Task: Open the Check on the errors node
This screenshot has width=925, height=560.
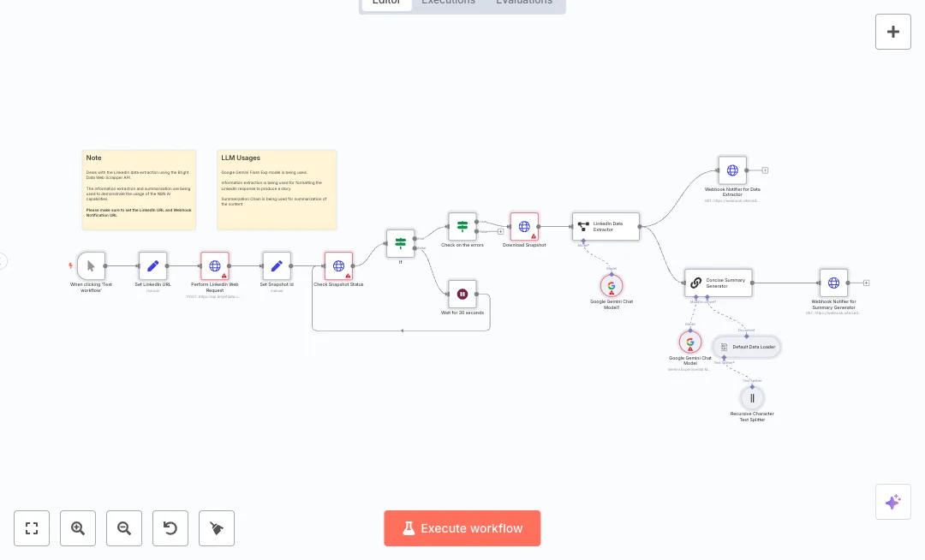Action: 462,227
